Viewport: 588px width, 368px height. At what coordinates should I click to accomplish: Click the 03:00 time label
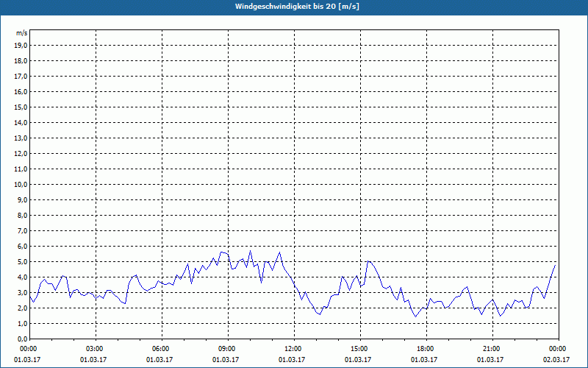[x=96, y=349]
